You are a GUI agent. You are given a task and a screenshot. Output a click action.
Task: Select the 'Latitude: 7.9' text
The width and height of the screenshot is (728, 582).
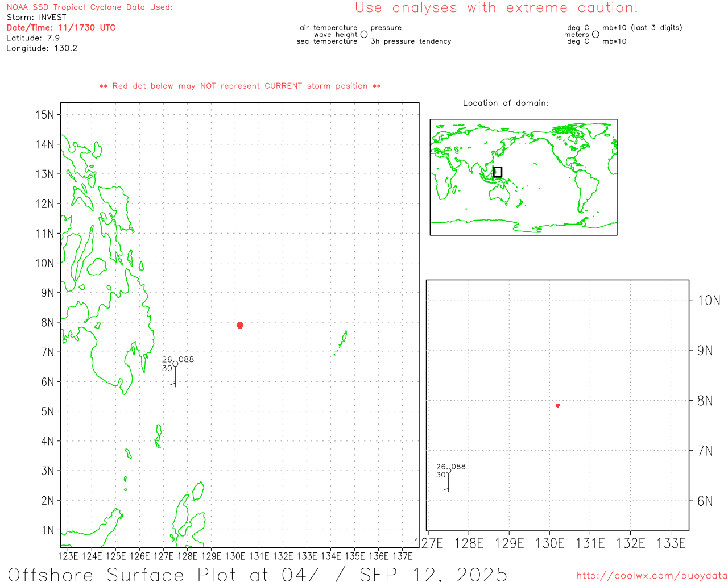pyautogui.click(x=33, y=38)
